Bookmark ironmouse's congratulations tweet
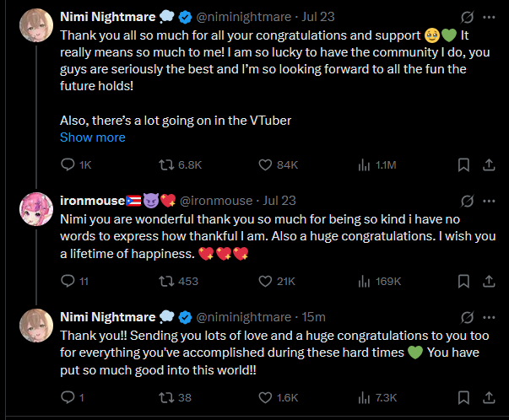This screenshot has width=509, height=420. click(x=463, y=281)
